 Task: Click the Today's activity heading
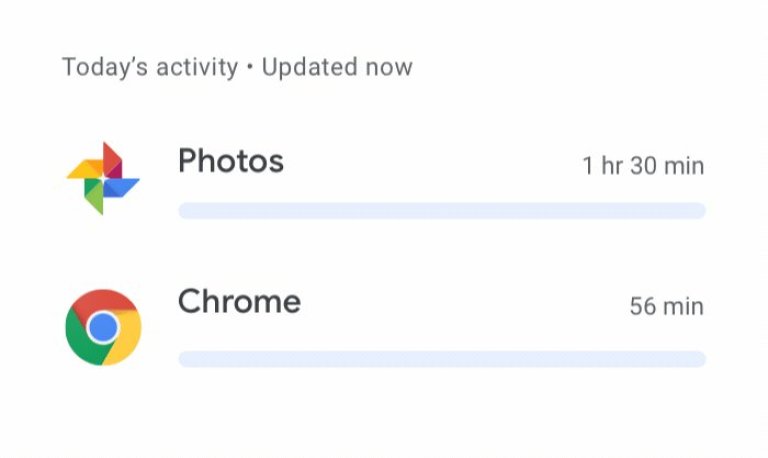point(150,67)
